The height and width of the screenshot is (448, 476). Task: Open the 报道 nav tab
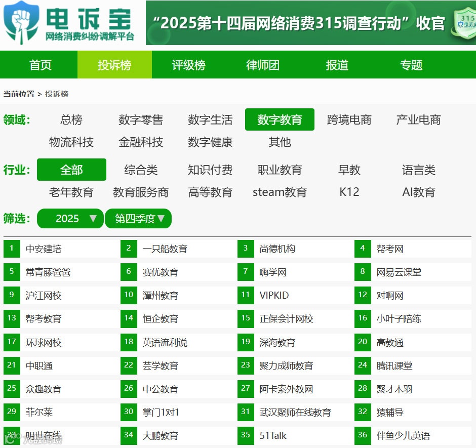(x=337, y=65)
